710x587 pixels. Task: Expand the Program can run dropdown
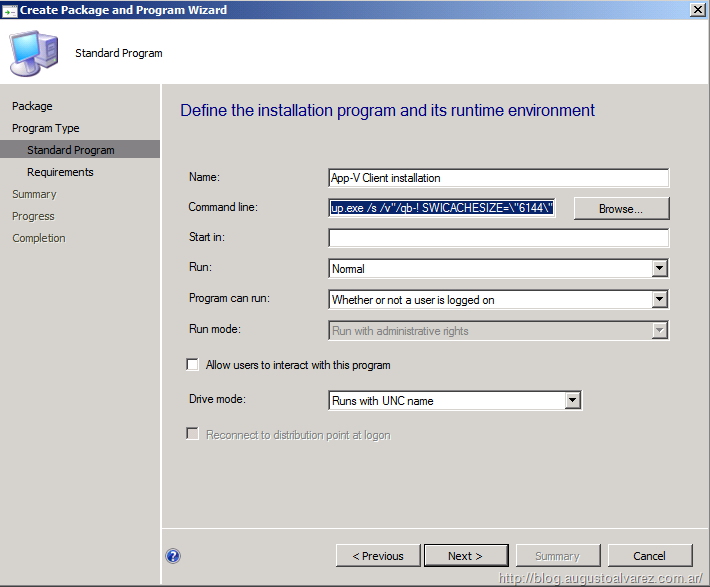coord(659,299)
